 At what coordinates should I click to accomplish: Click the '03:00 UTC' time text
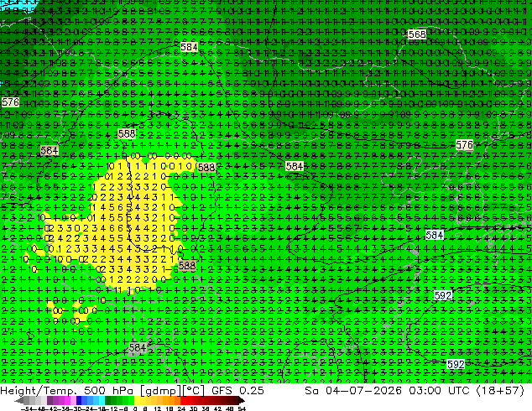[x=439, y=391]
